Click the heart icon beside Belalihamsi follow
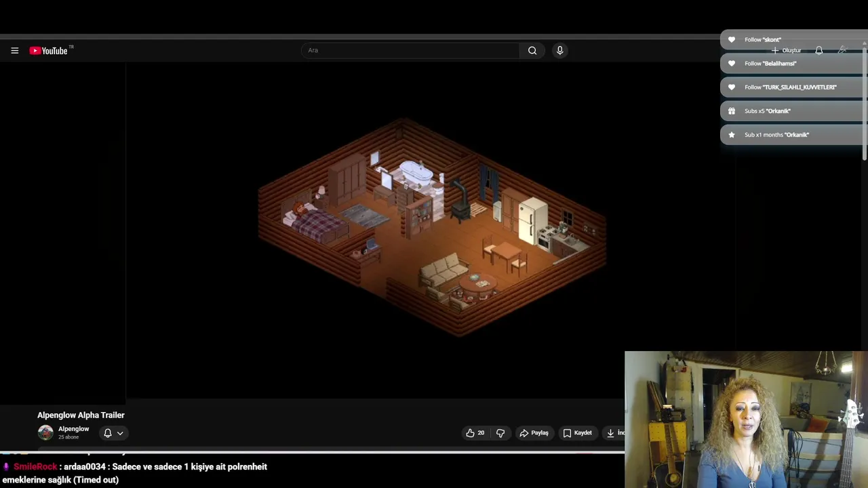 (x=731, y=64)
